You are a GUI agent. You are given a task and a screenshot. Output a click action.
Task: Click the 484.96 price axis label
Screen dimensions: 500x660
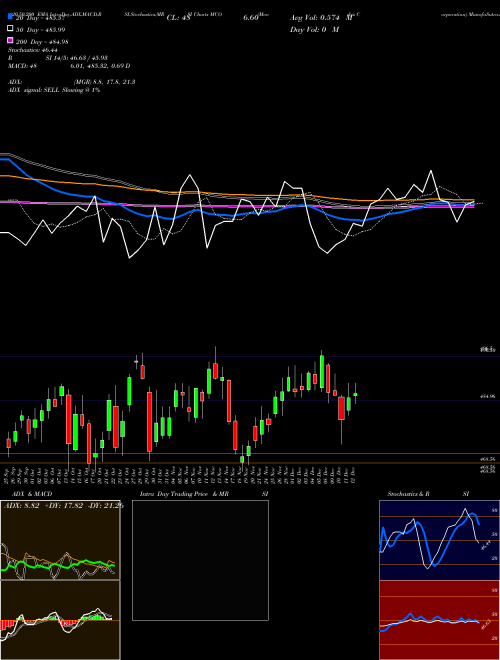pos(487,396)
